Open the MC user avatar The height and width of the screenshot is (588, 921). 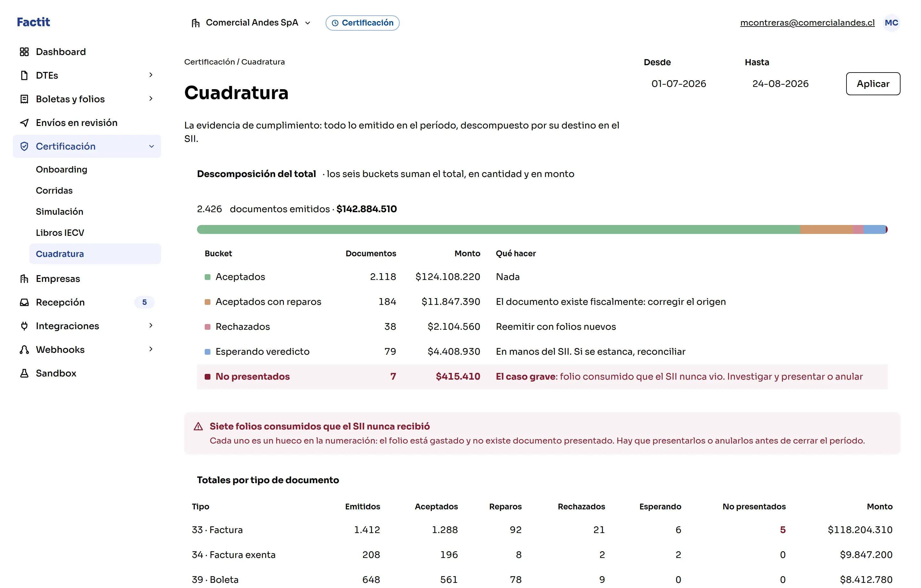(891, 23)
